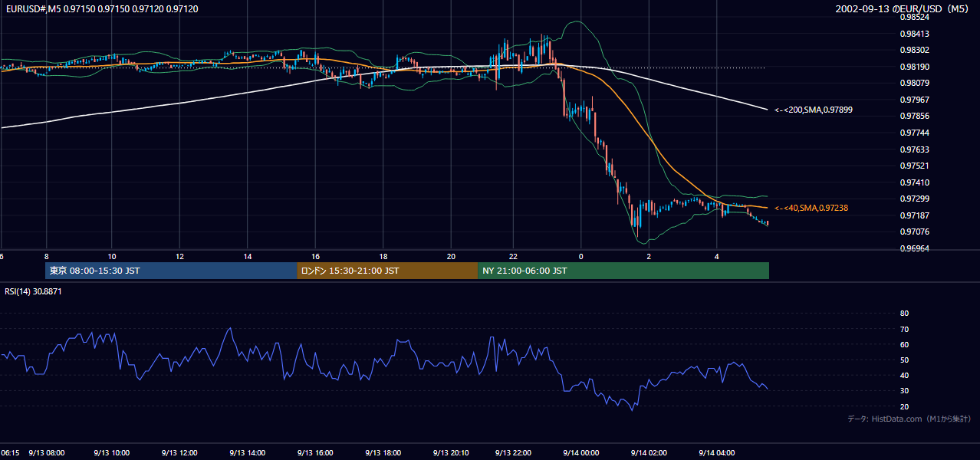Click the RSI(14) 30.8871 indicator label
The height and width of the screenshot is (460, 980).
click(33, 292)
